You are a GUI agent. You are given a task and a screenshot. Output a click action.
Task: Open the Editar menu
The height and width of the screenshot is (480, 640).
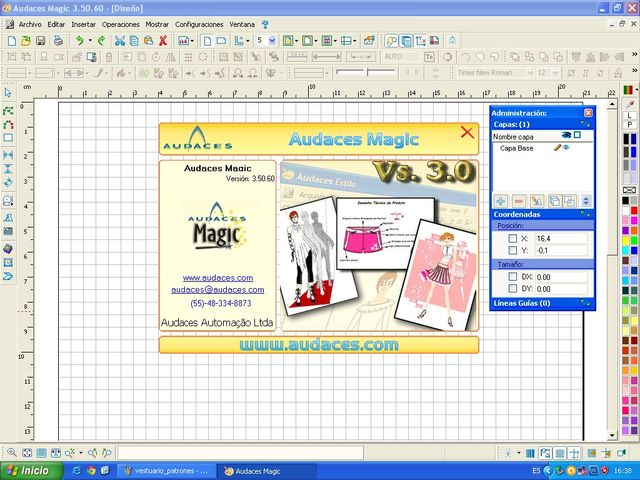(x=56, y=24)
